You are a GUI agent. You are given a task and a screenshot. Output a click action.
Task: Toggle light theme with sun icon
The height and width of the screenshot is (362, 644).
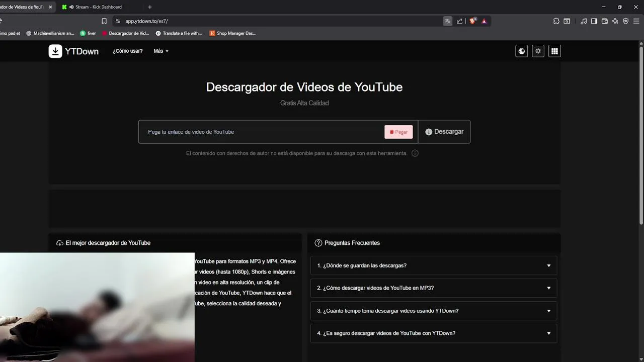point(538,51)
